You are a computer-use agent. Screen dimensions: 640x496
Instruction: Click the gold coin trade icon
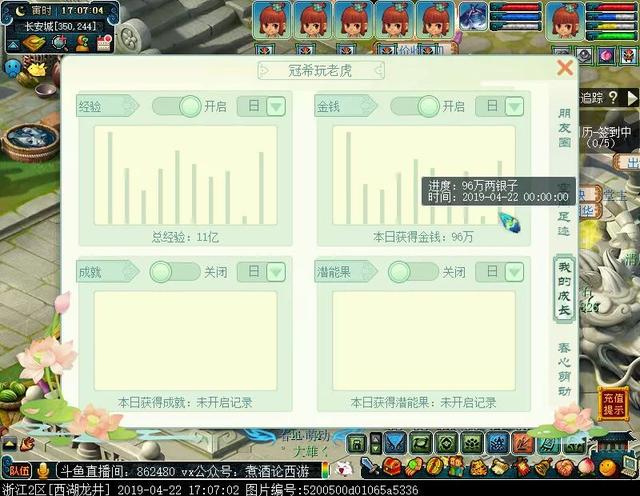(435, 467)
